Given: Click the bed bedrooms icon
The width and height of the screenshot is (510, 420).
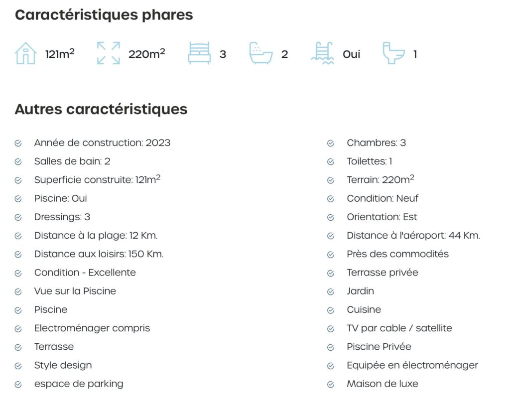Looking at the screenshot, I should [199, 53].
